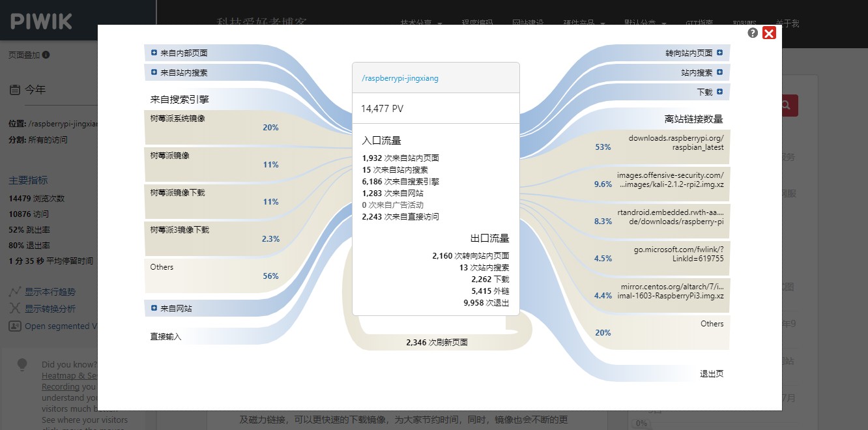
Task: Open help via question mark icon
Action: pos(753,33)
